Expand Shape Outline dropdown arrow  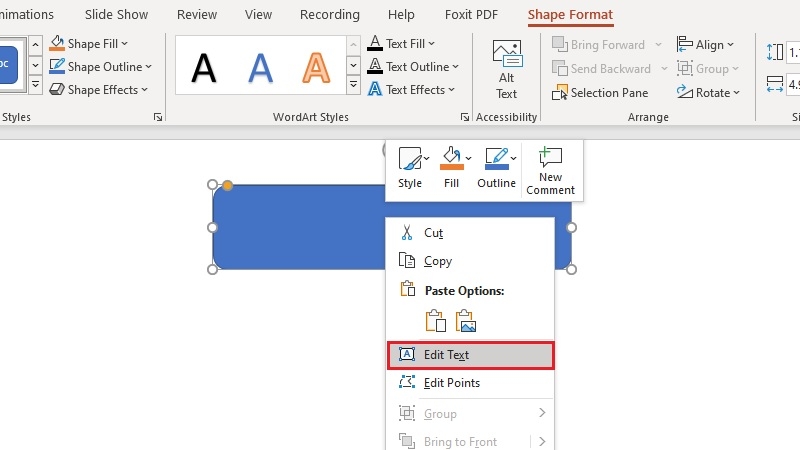coord(148,67)
